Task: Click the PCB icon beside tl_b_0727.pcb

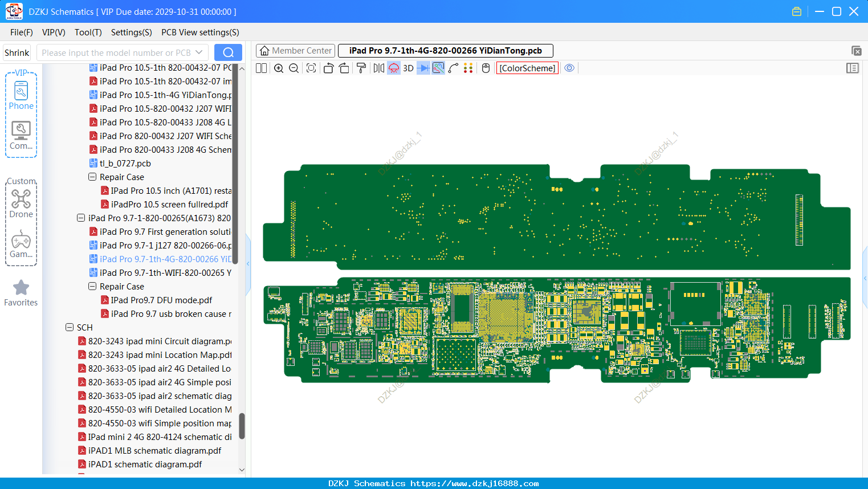Action: (x=93, y=163)
